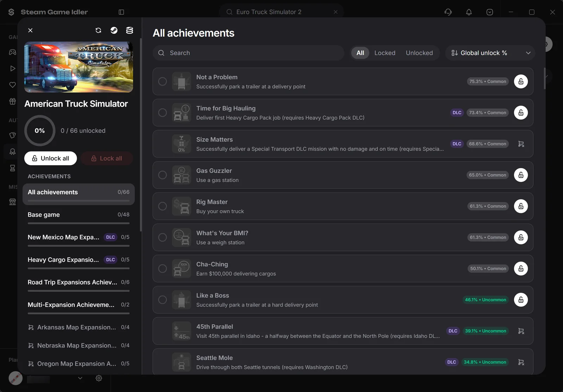Unlock the Time for Big Hauling achievement

pyautogui.click(x=521, y=113)
